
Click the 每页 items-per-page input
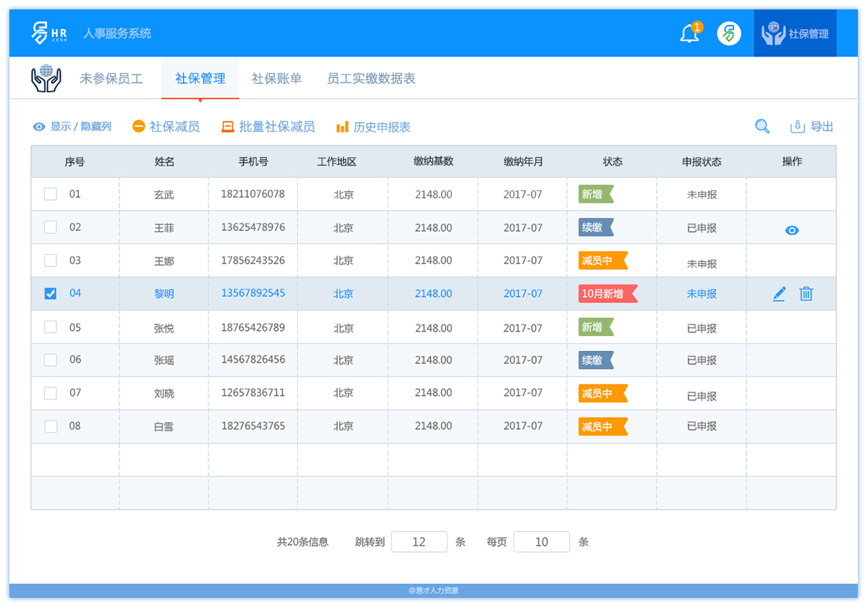tap(542, 541)
